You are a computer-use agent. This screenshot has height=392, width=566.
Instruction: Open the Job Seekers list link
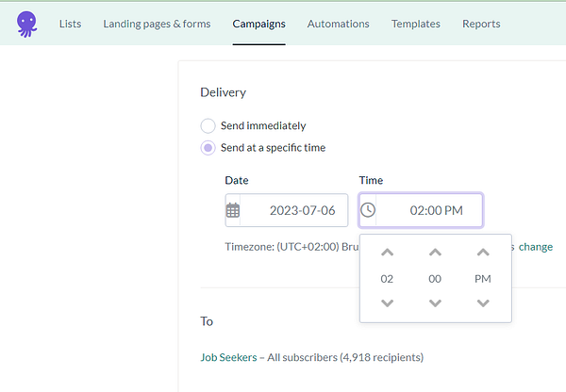(228, 357)
